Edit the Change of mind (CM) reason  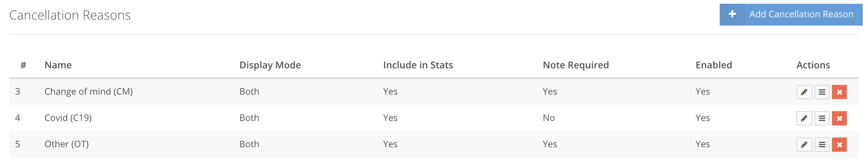[804, 92]
